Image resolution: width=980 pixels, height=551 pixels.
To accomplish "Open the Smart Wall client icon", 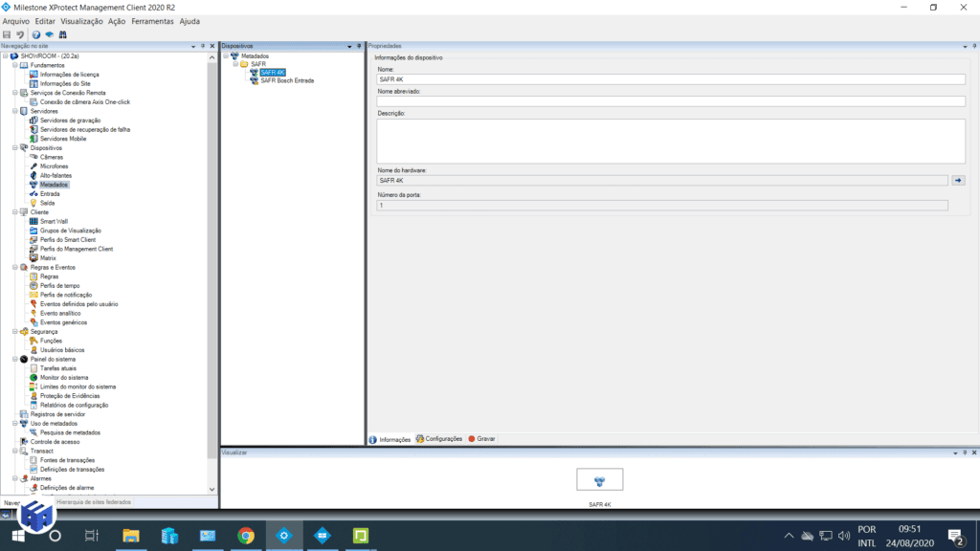I will (x=33, y=221).
